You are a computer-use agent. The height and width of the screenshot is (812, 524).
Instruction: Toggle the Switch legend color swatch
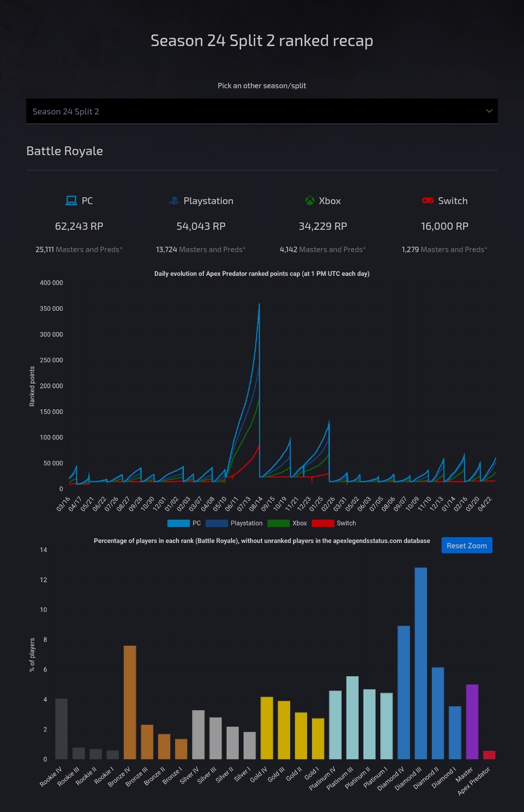tap(323, 523)
